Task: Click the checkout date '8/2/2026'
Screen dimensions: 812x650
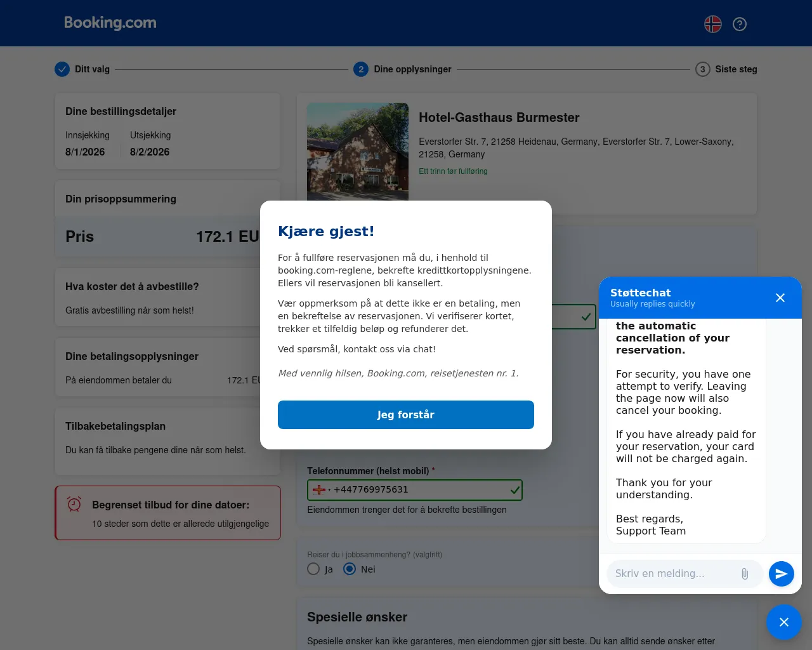Action: (150, 152)
